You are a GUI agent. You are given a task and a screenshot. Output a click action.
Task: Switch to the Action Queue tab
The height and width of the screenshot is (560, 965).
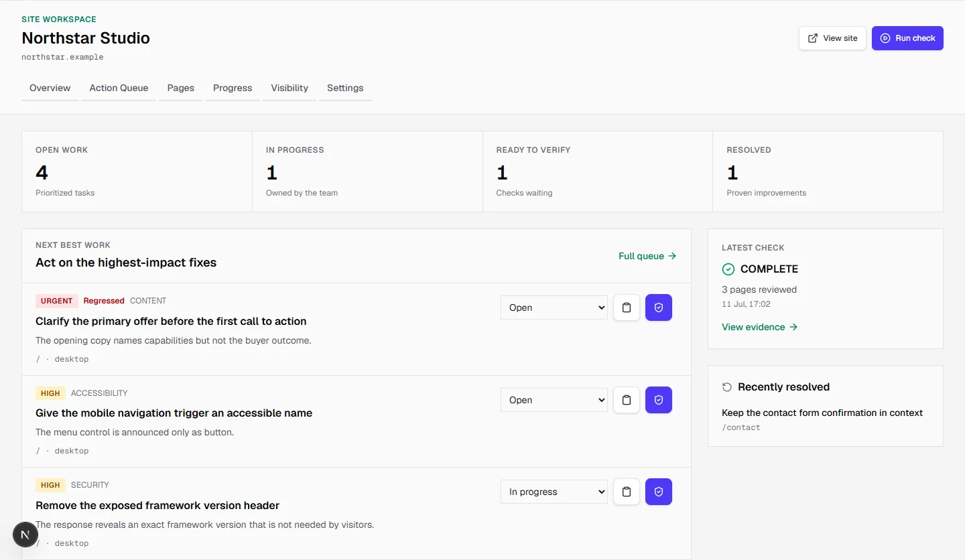tap(119, 88)
